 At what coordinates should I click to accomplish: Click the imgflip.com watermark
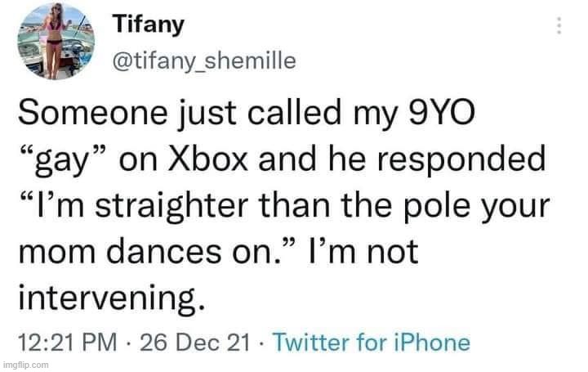click(x=24, y=365)
